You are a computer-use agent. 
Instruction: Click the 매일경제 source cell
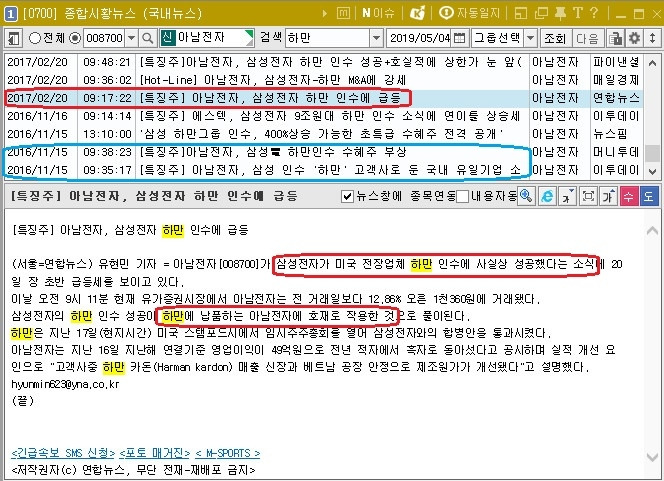(x=616, y=80)
